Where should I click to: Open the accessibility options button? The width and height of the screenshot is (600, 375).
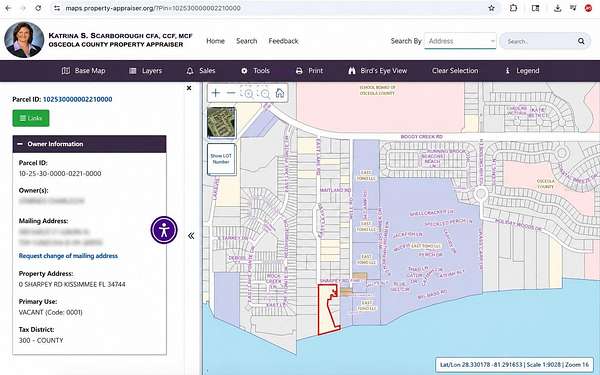point(164,230)
